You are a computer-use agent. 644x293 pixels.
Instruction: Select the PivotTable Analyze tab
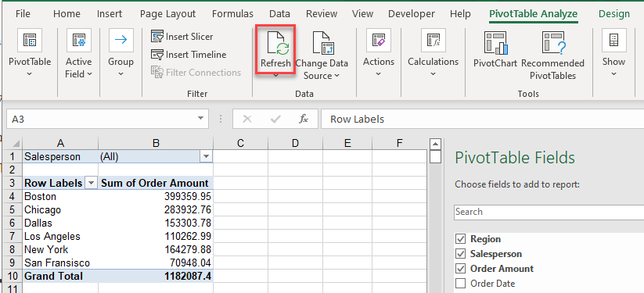[533, 14]
